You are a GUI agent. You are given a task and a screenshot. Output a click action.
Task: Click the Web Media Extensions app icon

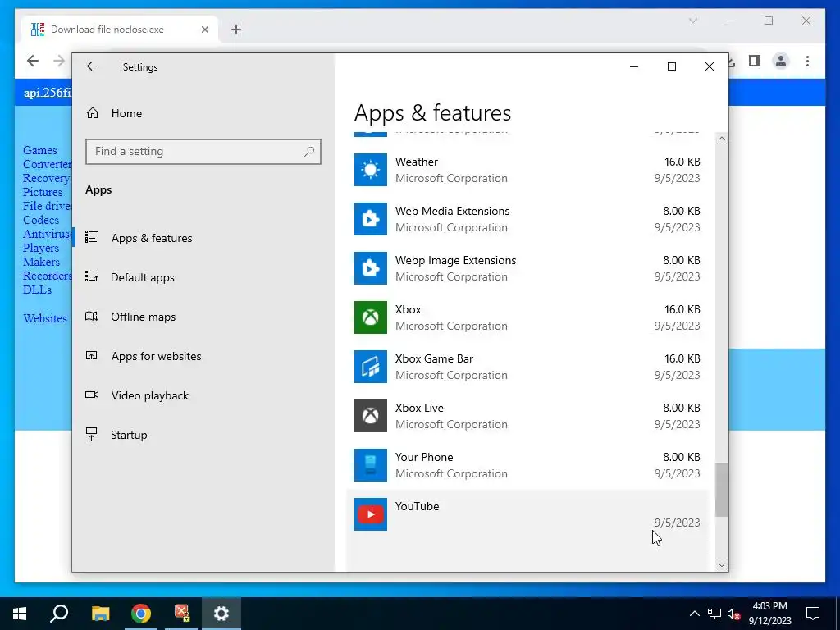coord(370,219)
